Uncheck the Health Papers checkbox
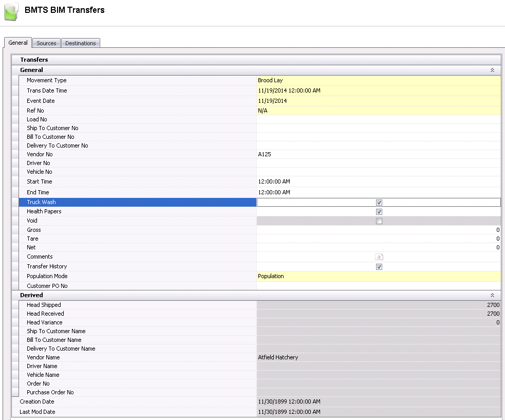 pos(379,212)
